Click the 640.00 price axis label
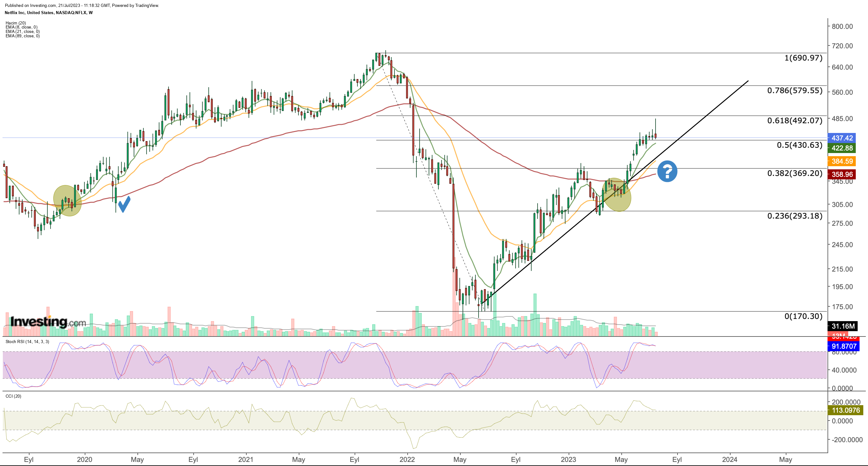The image size is (868, 466). 842,67
